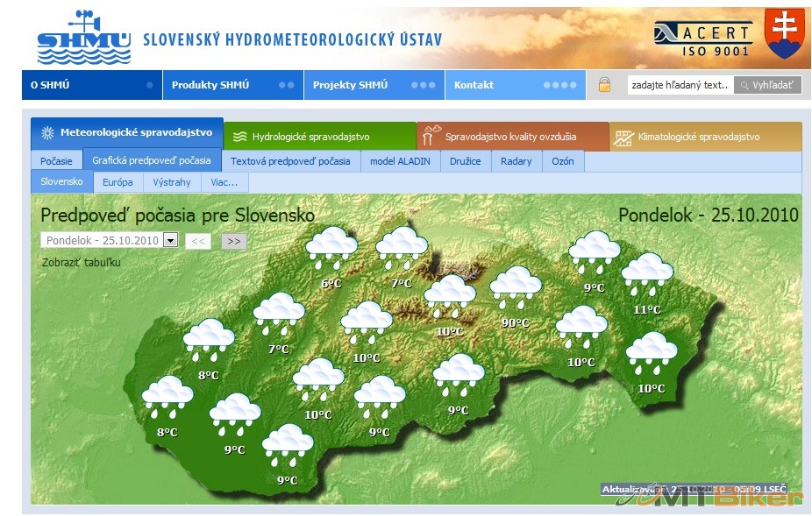Click the ACERT ISO 9001 badge
Image resolution: width=812 pixels, height=516 pixels.
pyautogui.click(x=703, y=38)
